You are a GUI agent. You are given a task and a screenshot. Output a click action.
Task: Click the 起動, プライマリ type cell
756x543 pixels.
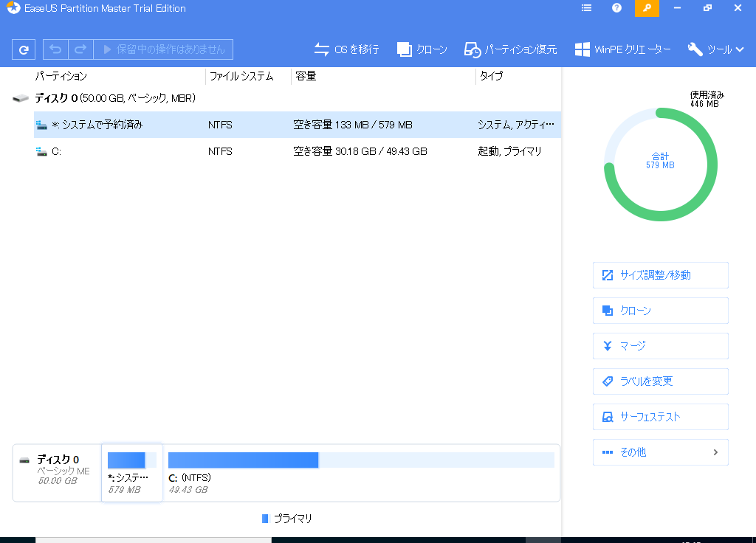point(509,151)
